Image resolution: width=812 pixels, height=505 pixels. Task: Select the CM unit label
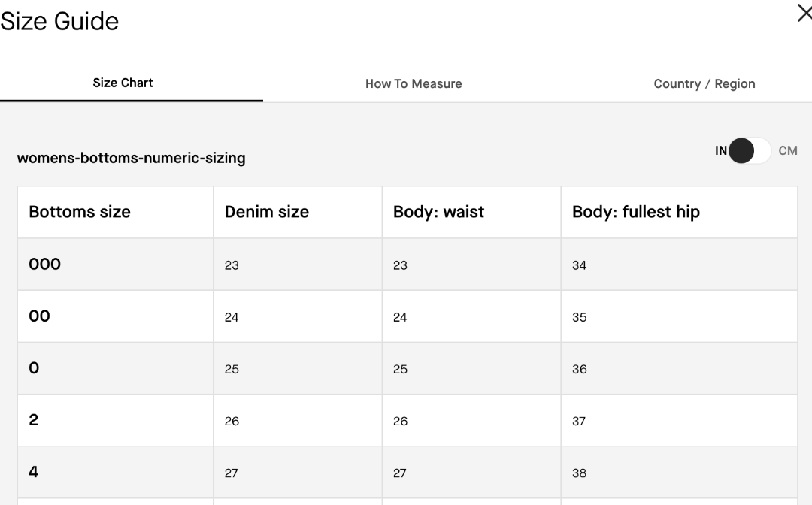tap(788, 150)
